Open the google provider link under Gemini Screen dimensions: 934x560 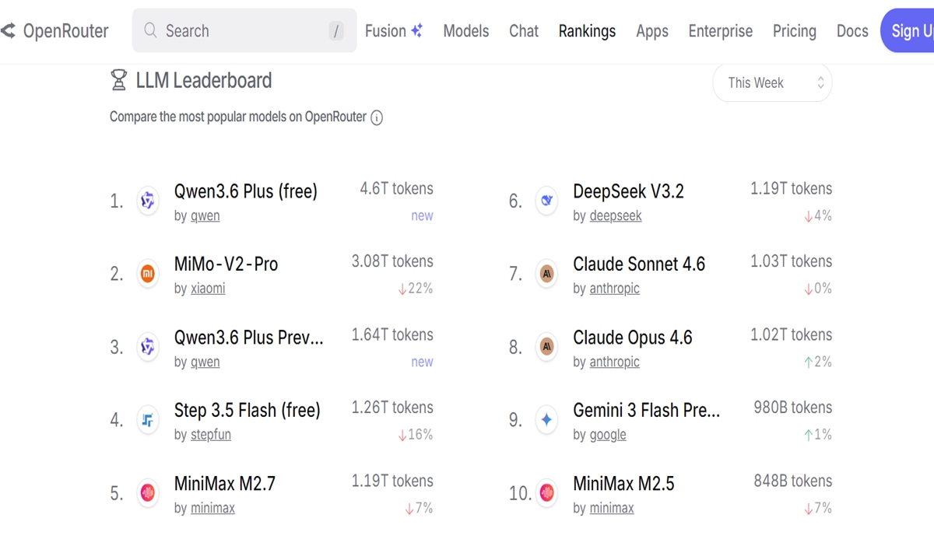[607, 435]
